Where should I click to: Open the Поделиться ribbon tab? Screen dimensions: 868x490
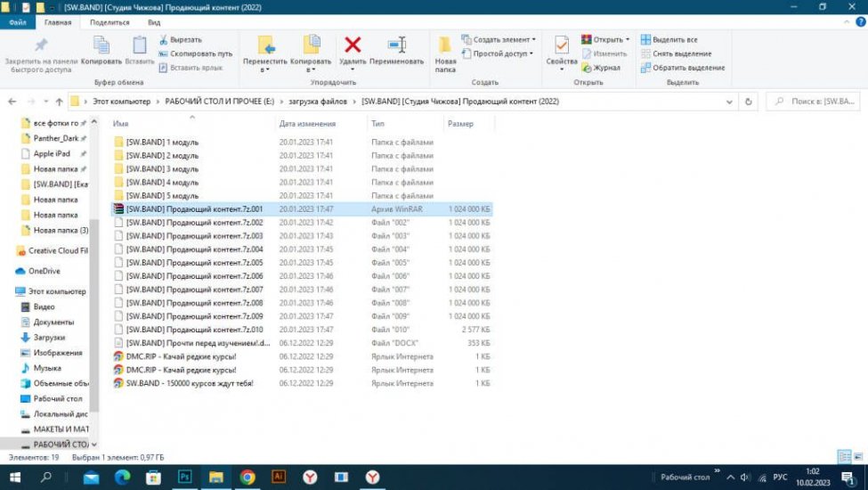[110, 22]
